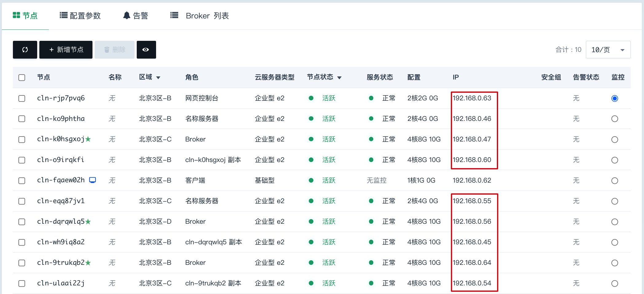Expand the 节点状态 column filter arrow
644x294 pixels.
tap(340, 78)
